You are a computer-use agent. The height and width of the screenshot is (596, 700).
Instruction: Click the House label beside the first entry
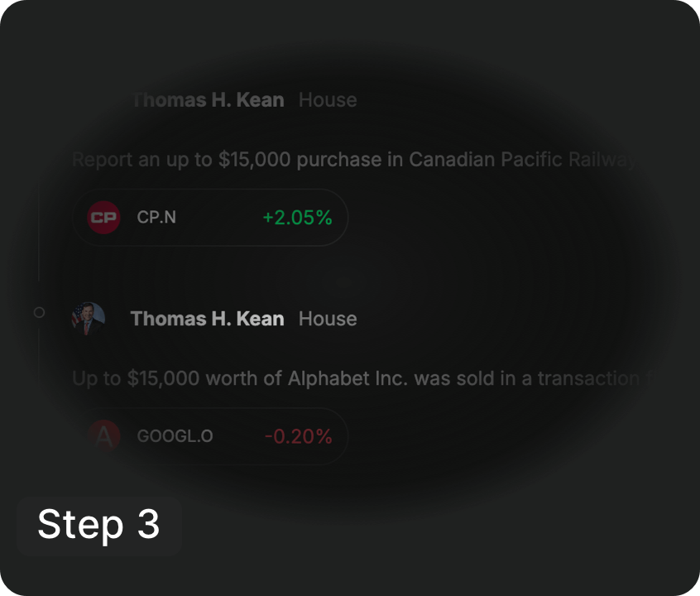tap(327, 99)
